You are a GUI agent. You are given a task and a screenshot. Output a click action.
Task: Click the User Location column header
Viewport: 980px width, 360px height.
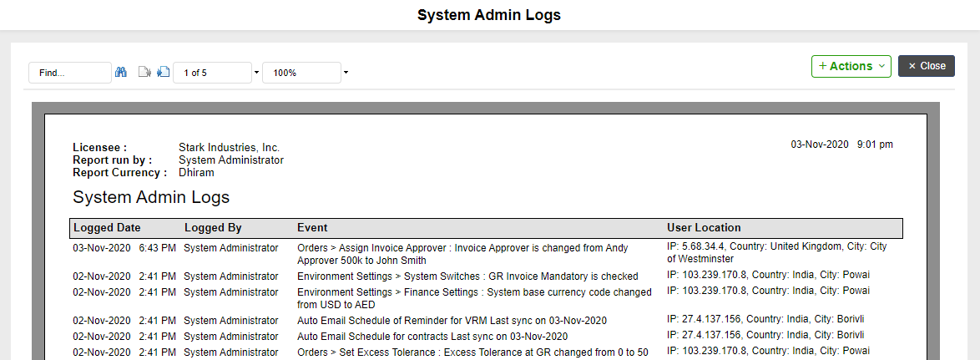(x=704, y=228)
